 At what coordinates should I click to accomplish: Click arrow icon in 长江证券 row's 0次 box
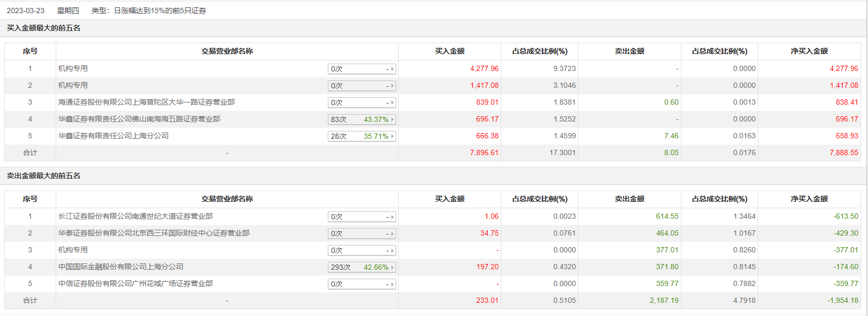pos(392,217)
